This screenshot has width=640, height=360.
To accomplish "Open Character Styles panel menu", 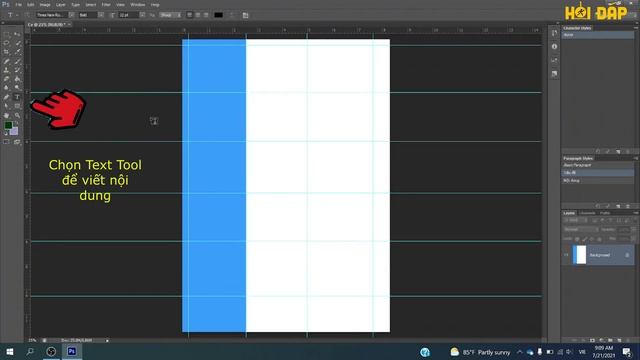I will (636, 28).
